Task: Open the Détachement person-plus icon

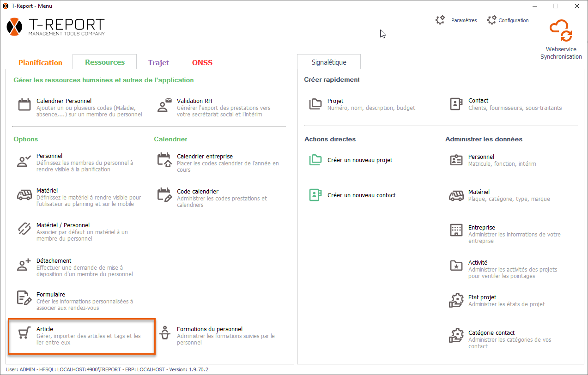Action: [24, 265]
